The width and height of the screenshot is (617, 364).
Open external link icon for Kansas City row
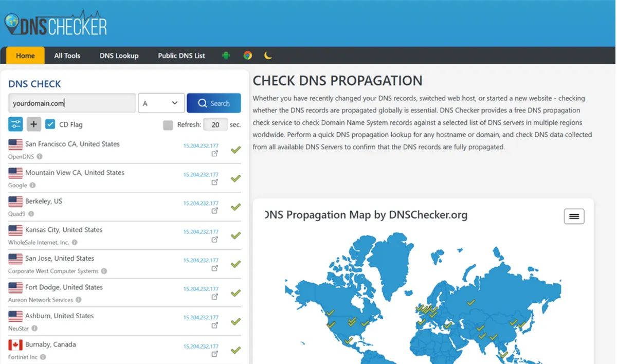pos(215,240)
